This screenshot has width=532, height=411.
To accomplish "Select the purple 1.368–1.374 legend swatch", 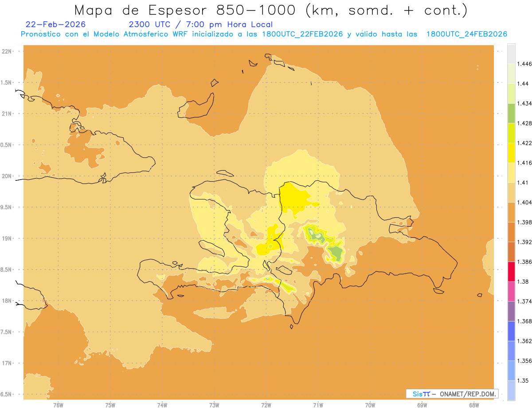I will coord(511,311).
